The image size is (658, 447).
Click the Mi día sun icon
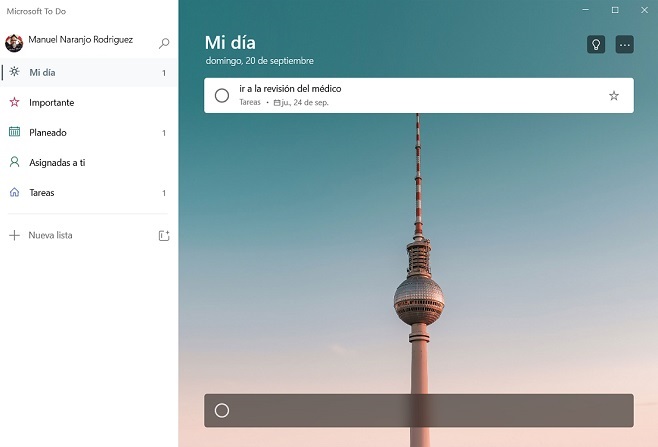coord(14,72)
